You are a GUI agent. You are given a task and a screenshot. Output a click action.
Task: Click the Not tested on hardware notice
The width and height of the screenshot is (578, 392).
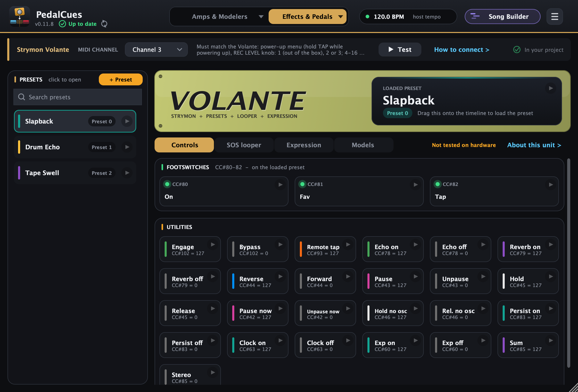click(x=464, y=145)
